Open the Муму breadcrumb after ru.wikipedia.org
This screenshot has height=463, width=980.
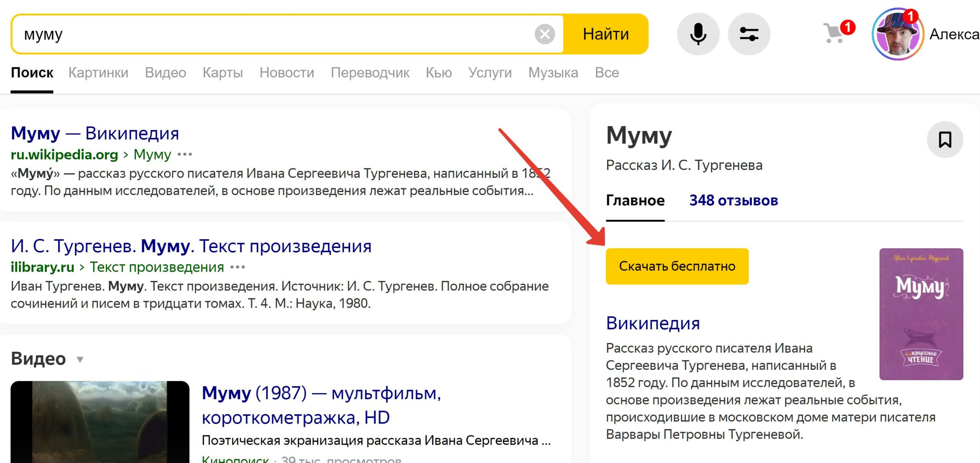point(152,155)
